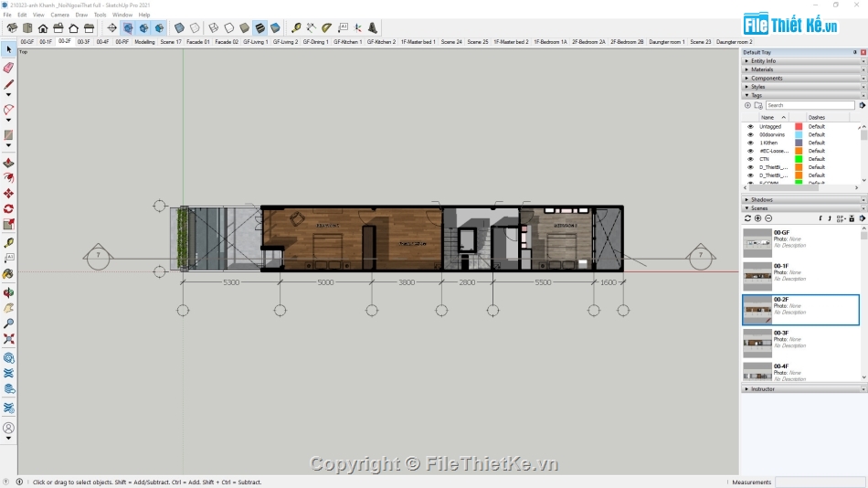Toggle section fill cube icon
The image size is (868, 488).
[x=159, y=27]
